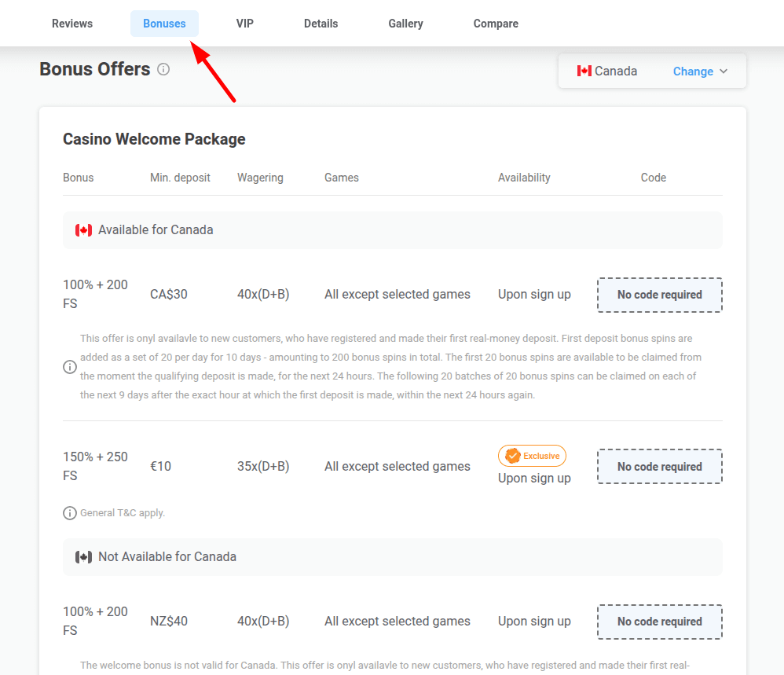784x675 pixels.
Task: Open the VIP tab
Action: point(245,24)
